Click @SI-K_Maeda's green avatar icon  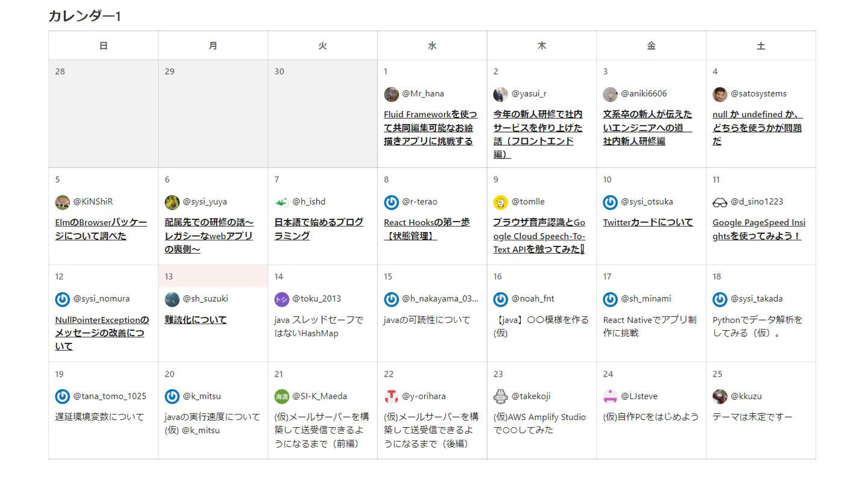tap(281, 396)
